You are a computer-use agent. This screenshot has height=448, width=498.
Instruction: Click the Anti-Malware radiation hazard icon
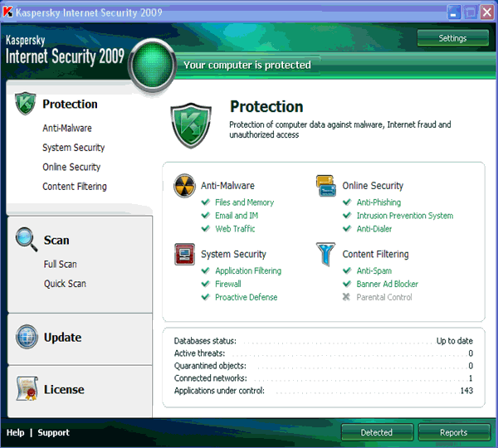pos(184,186)
